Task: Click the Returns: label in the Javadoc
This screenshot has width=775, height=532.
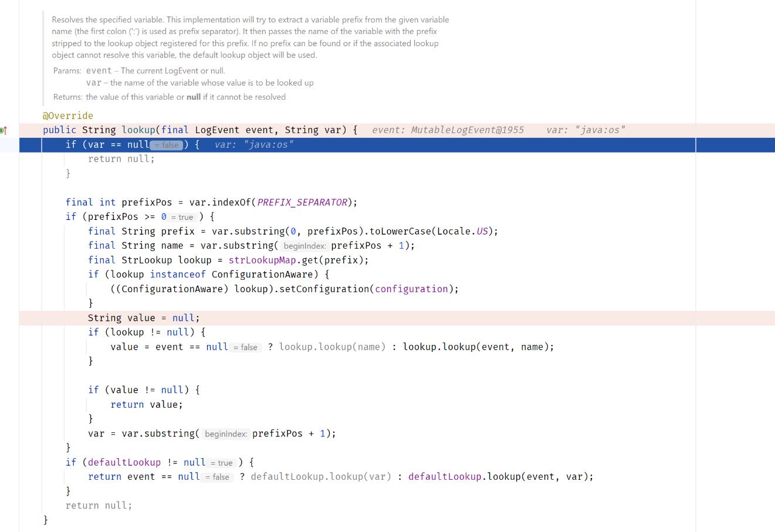Action: pos(68,97)
